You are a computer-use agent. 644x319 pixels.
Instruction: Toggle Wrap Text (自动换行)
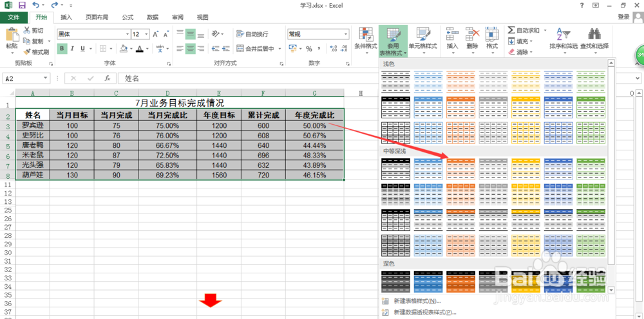tap(252, 34)
